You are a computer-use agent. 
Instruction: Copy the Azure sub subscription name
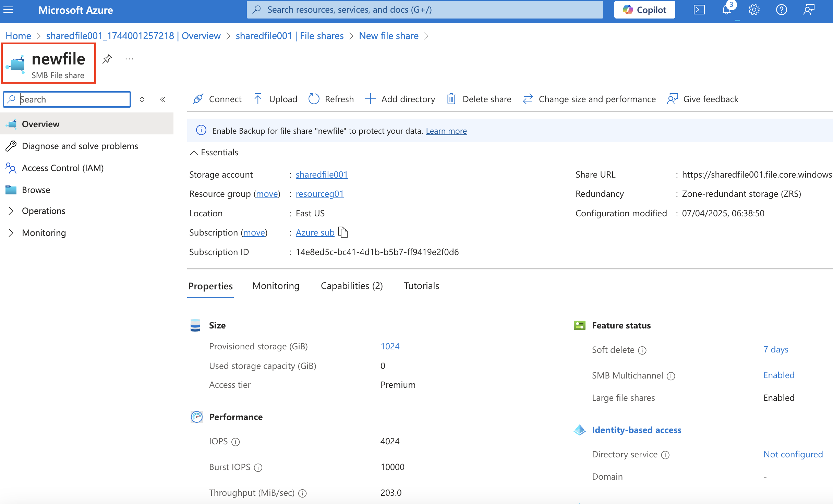(343, 232)
